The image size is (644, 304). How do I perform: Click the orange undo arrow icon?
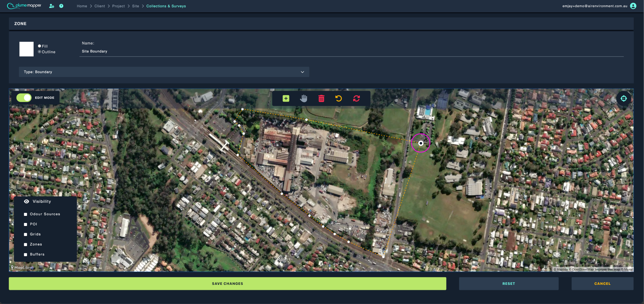point(339,98)
